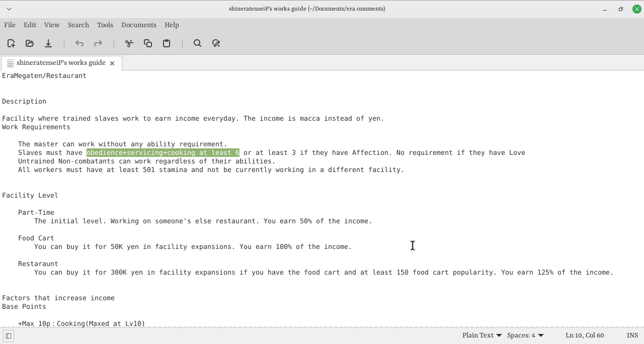644x344 pixels.
Task: Click the document icon in the tab
Action: pyautogui.click(x=11, y=63)
